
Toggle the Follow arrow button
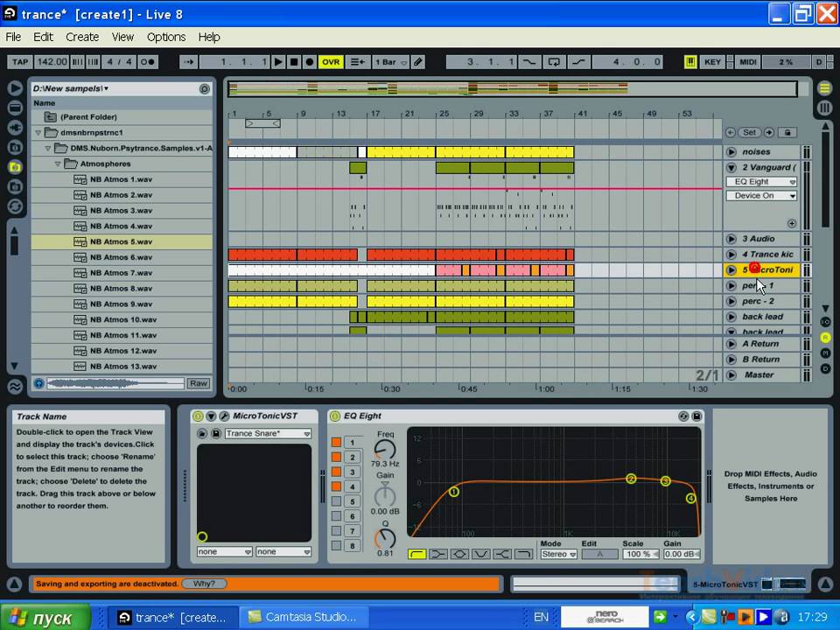click(x=189, y=62)
